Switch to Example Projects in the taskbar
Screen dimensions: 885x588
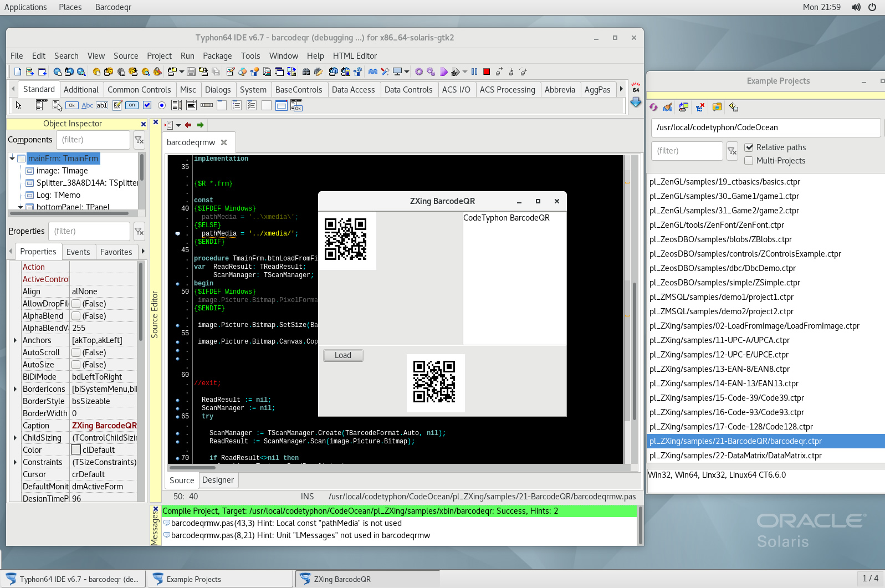pos(220,579)
